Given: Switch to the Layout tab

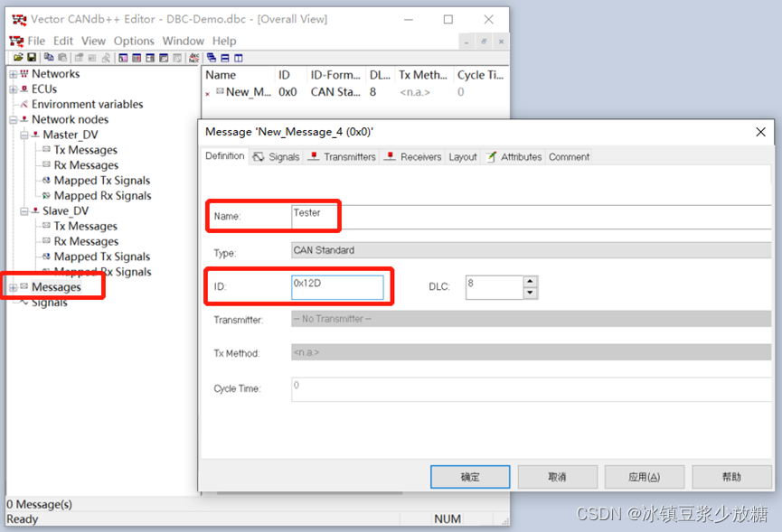Looking at the screenshot, I should click(x=463, y=157).
